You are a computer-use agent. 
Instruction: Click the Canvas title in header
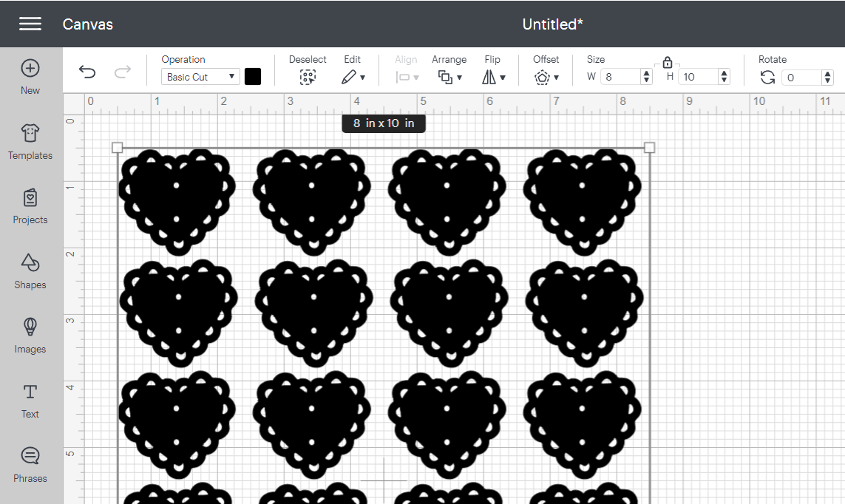[88, 24]
